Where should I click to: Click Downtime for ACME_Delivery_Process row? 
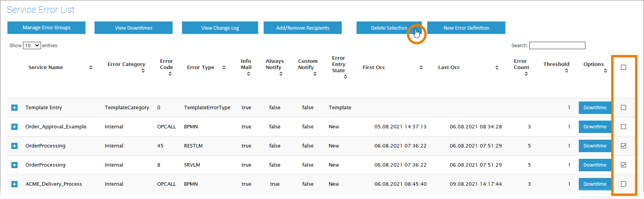pyautogui.click(x=595, y=184)
